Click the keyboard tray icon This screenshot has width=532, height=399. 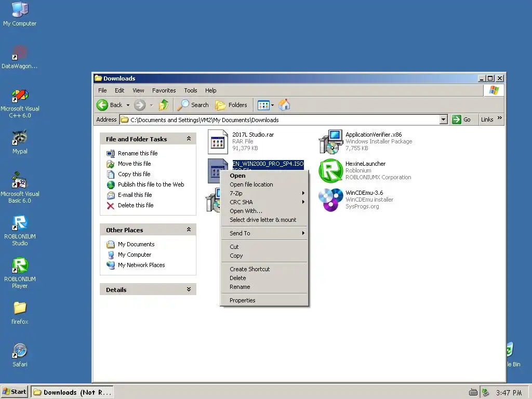coord(473,393)
